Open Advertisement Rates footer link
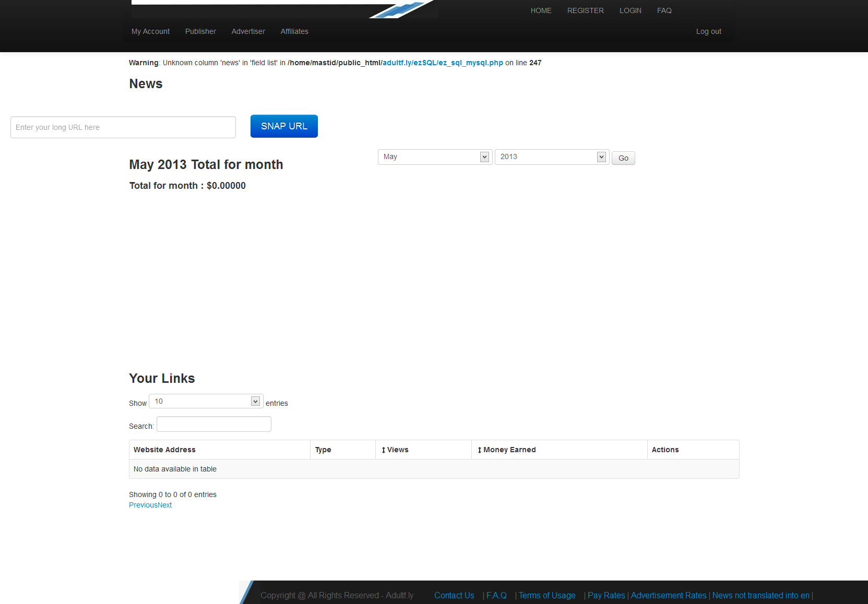Image resolution: width=868 pixels, height=604 pixels. click(668, 595)
